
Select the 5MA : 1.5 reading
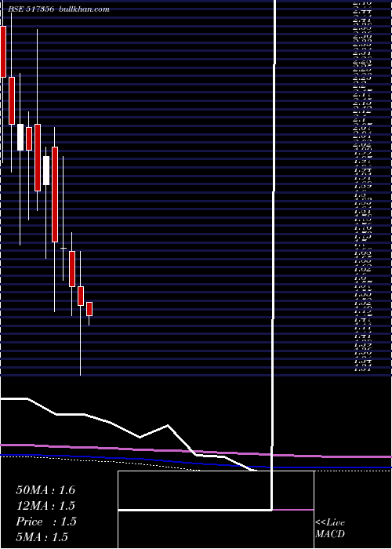pos(42,536)
